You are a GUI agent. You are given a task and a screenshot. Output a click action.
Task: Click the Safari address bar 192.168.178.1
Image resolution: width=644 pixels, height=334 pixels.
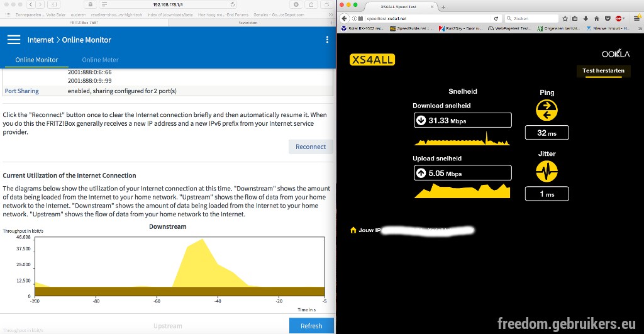[168, 4]
